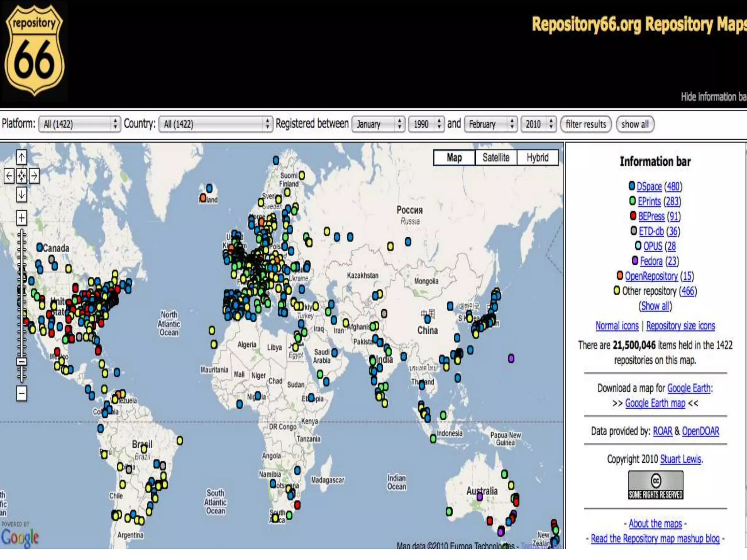
Task: Switch to Map view
Action: point(454,157)
